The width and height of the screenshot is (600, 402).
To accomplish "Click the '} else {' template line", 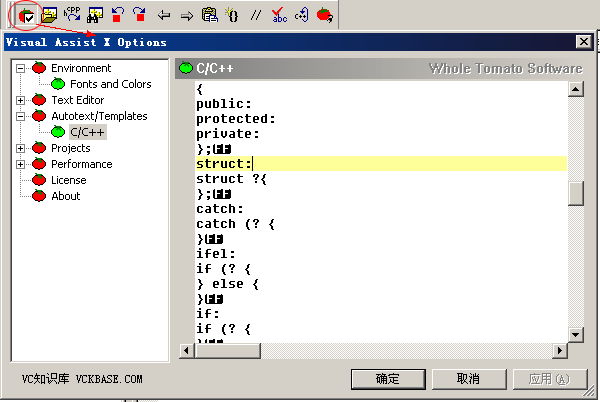I will [x=228, y=284].
